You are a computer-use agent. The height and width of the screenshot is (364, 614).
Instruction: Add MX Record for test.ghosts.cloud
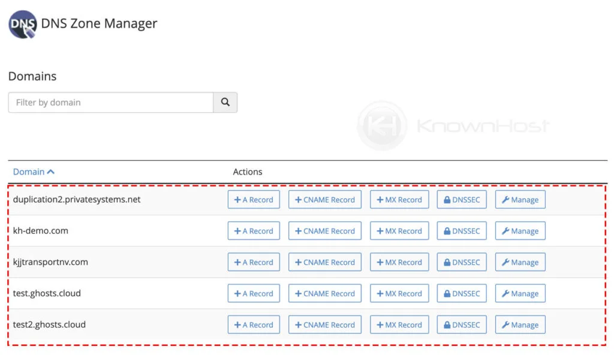pyautogui.click(x=399, y=293)
